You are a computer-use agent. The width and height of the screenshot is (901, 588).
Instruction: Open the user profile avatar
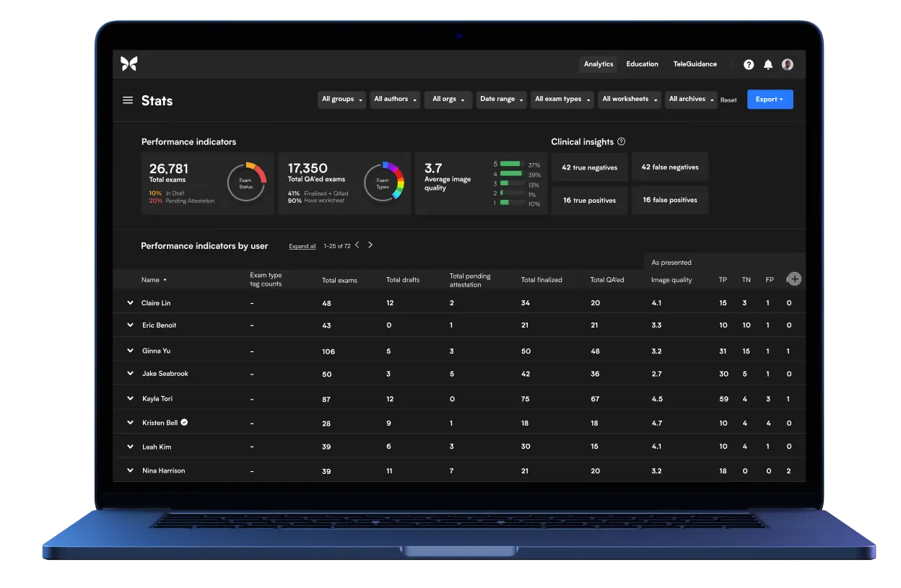click(788, 64)
